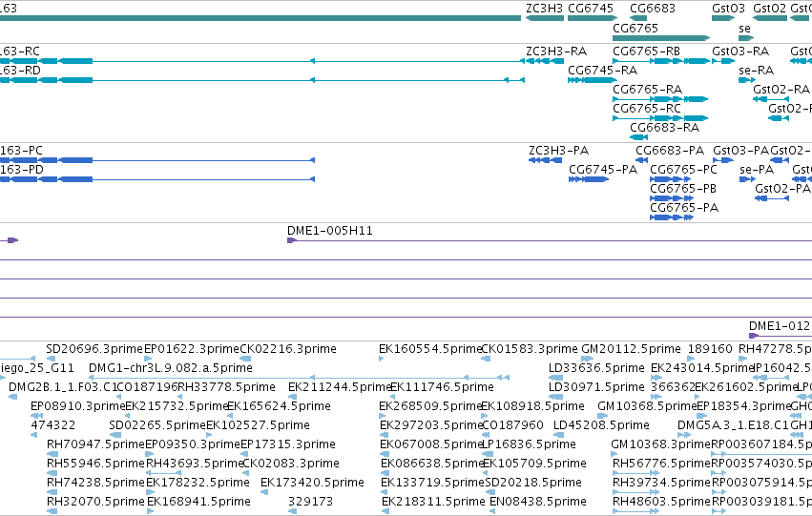Click the se gene label
Image resolution: width=812 pixels, height=516 pixels.
(744, 29)
